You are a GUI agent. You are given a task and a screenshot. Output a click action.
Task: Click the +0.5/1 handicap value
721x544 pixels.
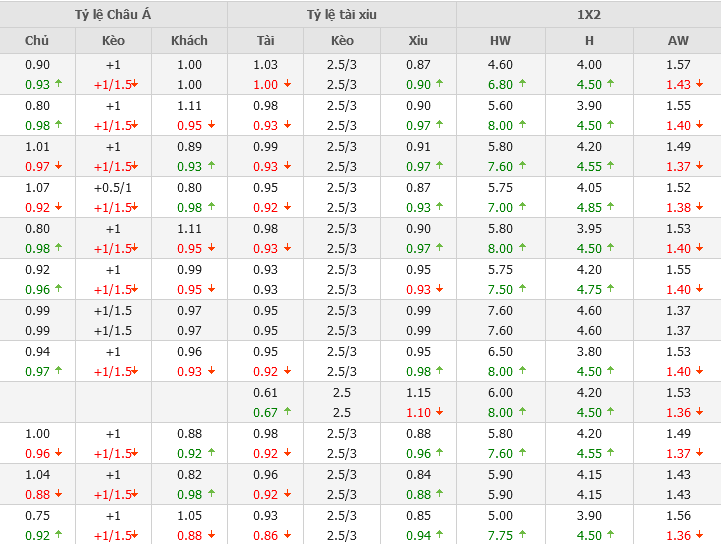click(x=114, y=187)
